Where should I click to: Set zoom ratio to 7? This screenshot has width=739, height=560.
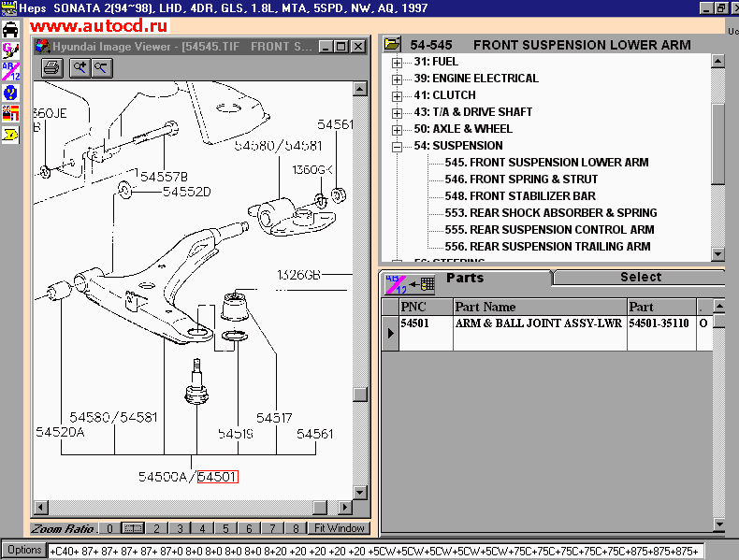(272, 528)
